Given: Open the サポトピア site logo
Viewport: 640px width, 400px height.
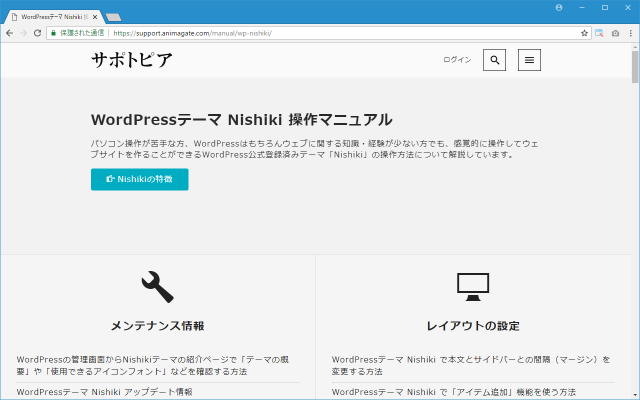Looking at the screenshot, I should (132, 60).
